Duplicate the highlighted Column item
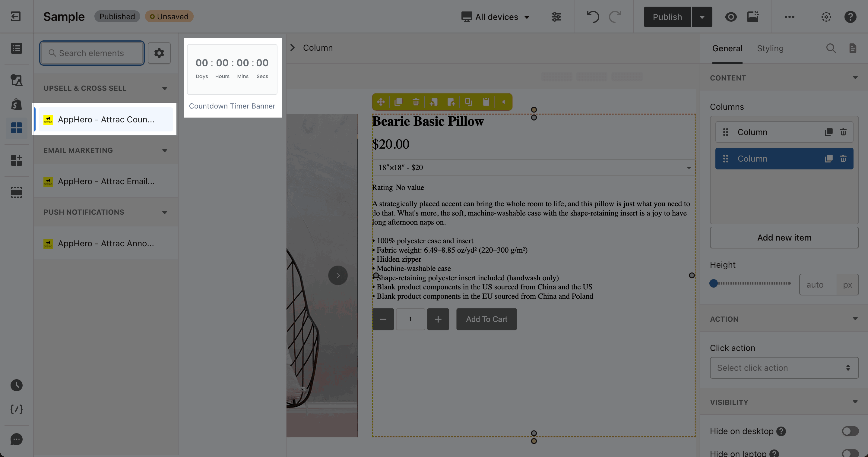868x457 pixels. click(x=828, y=159)
